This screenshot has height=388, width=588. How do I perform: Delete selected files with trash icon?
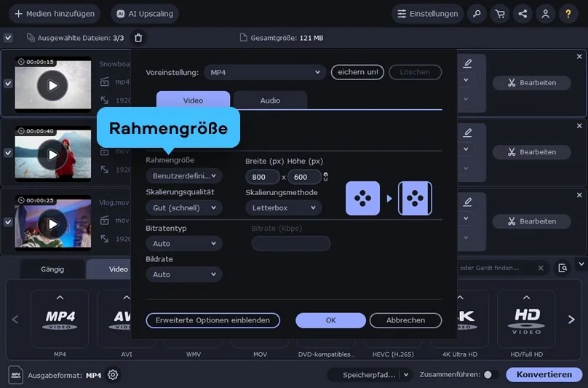pos(138,38)
